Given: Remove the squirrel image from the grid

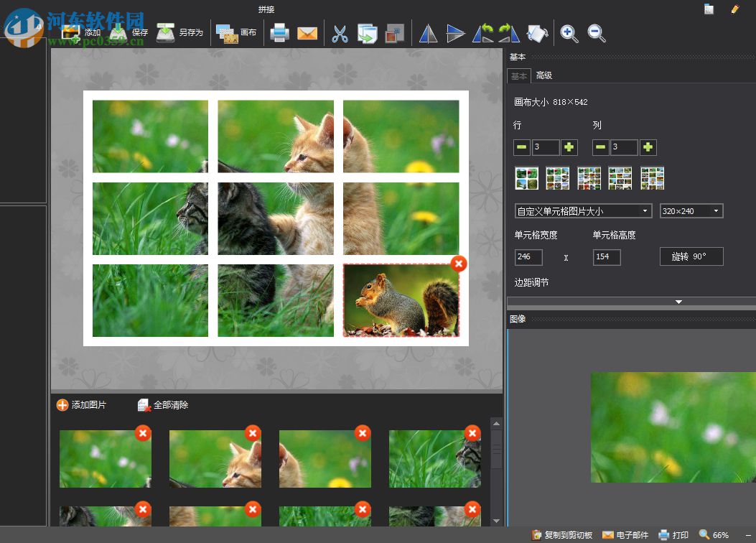Looking at the screenshot, I should point(459,264).
